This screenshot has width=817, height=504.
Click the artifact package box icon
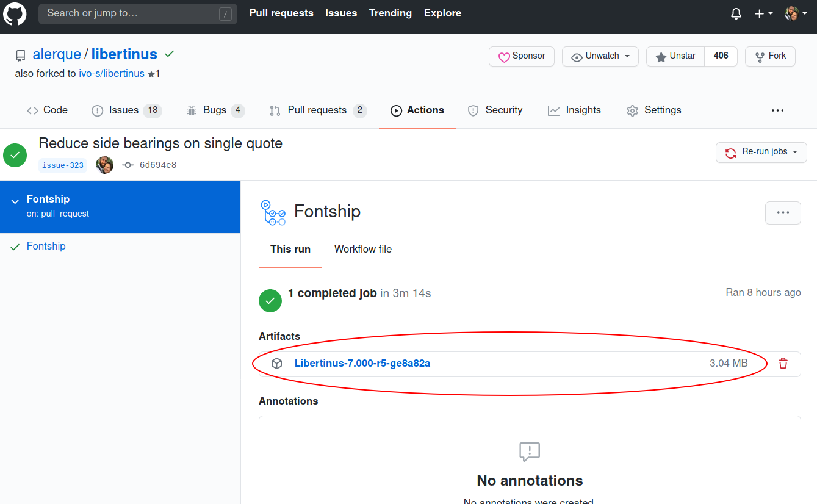pyautogui.click(x=277, y=364)
